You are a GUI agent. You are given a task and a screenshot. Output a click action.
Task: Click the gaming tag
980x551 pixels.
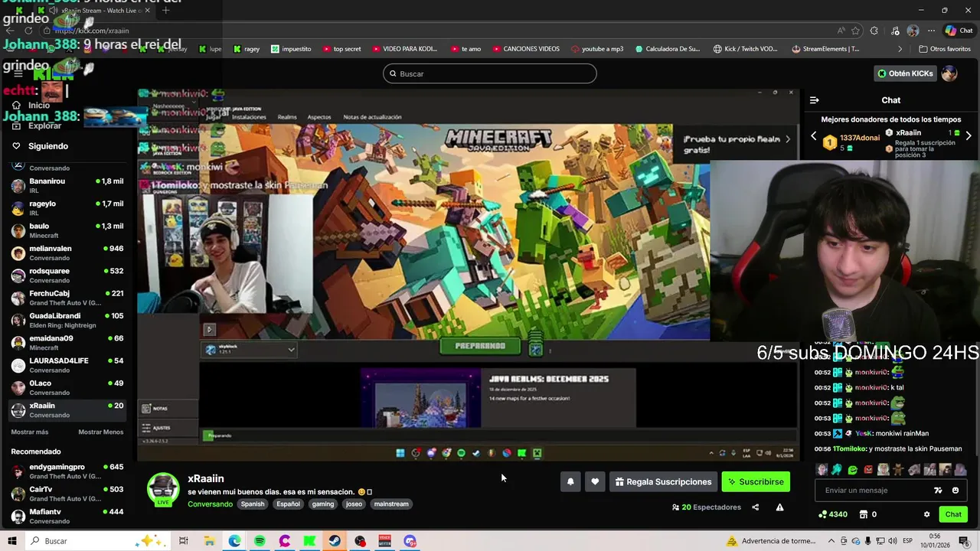point(322,504)
